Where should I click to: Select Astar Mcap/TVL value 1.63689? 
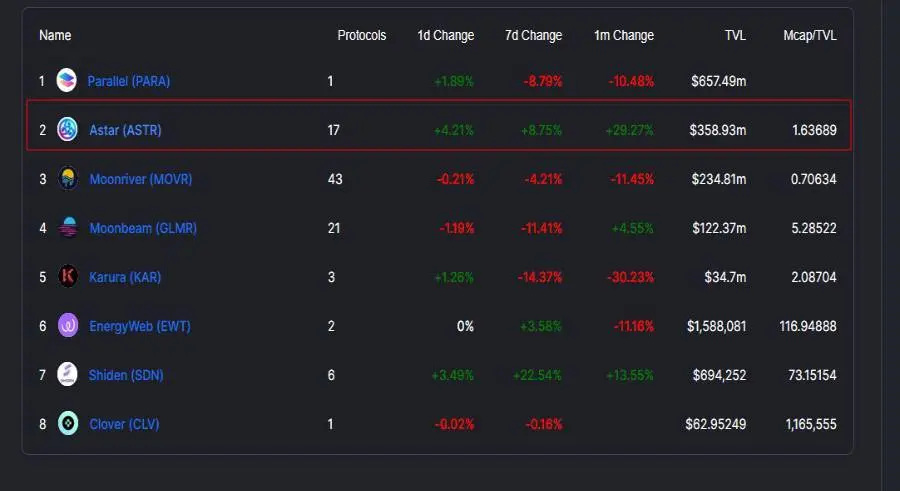pyautogui.click(x=814, y=130)
